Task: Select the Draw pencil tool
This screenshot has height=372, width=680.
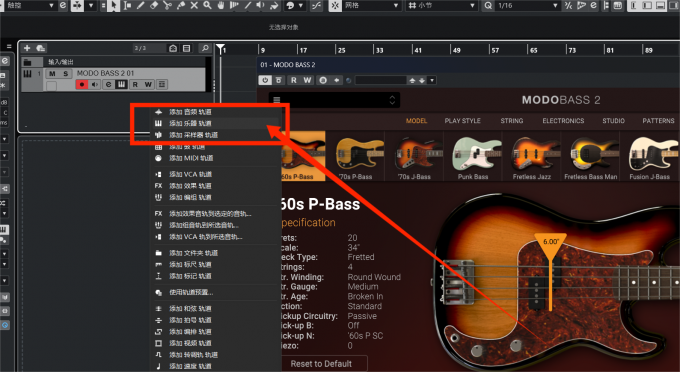Action: (141, 5)
